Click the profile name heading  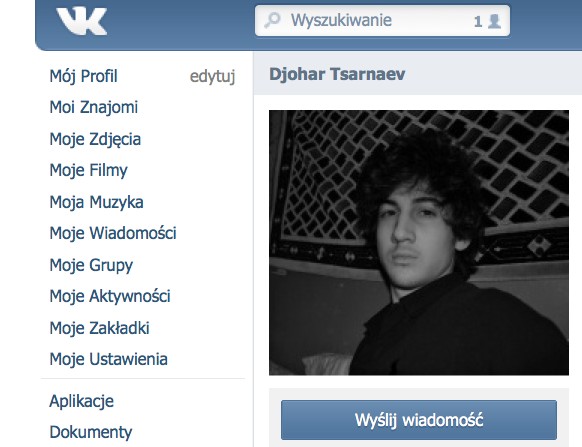337,74
